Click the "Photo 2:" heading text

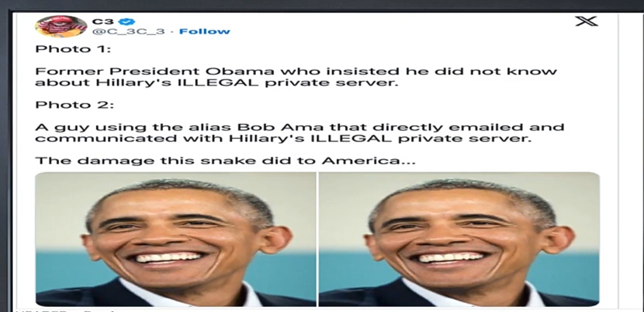pyautogui.click(x=74, y=105)
